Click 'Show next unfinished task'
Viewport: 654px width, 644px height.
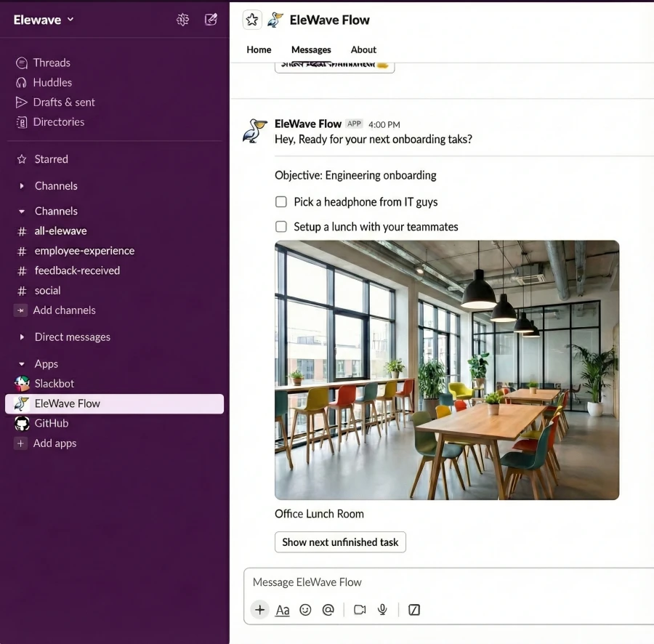tap(339, 542)
